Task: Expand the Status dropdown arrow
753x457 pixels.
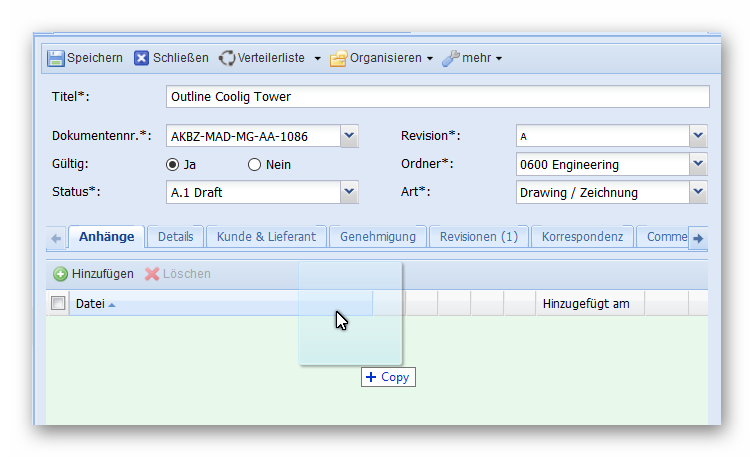Action: click(x=348, y=192)
